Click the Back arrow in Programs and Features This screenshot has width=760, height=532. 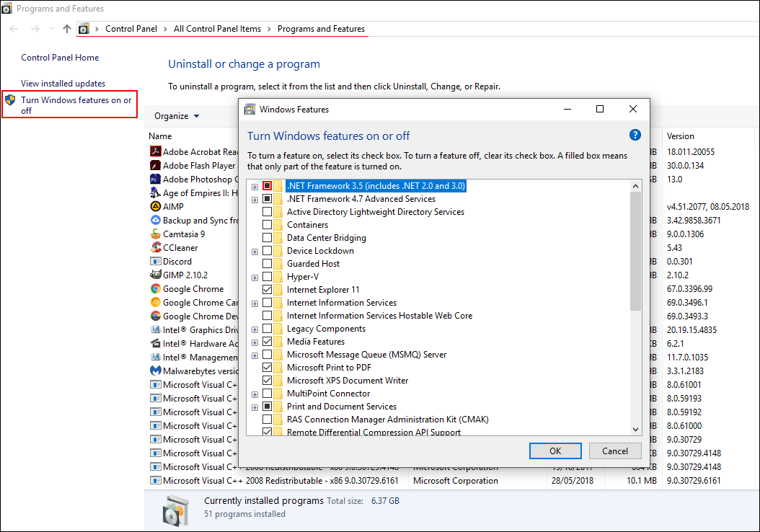click(14, 29)
